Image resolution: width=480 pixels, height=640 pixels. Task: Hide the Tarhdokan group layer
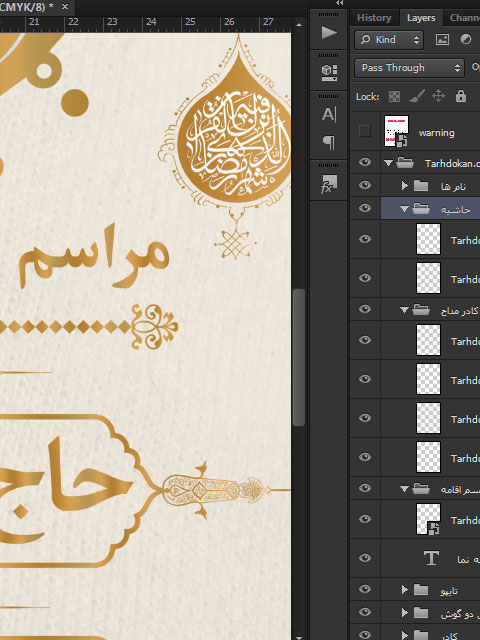[x=364, y=162]
